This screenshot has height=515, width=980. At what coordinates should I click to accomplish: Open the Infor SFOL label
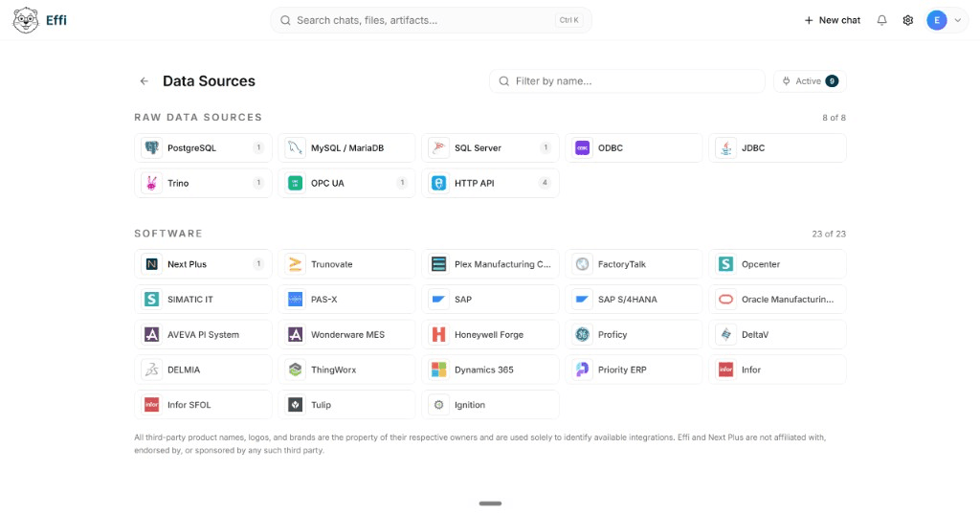point(189,405)
